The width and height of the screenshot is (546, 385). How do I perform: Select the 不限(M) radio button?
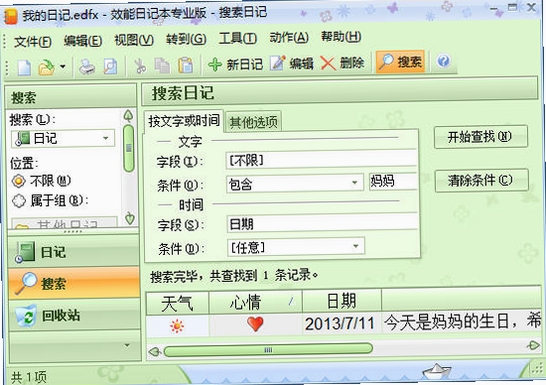pos(41,181)
